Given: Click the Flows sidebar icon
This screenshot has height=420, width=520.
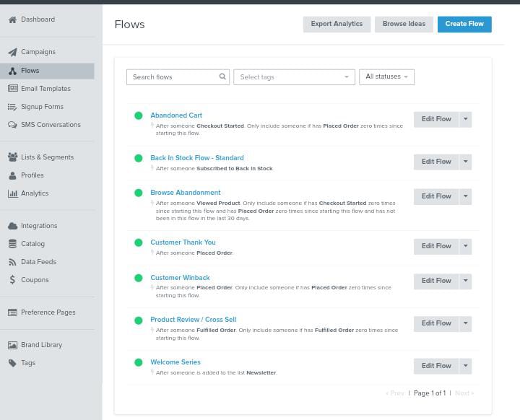Looking at the screenshot, I should (12, 71).
